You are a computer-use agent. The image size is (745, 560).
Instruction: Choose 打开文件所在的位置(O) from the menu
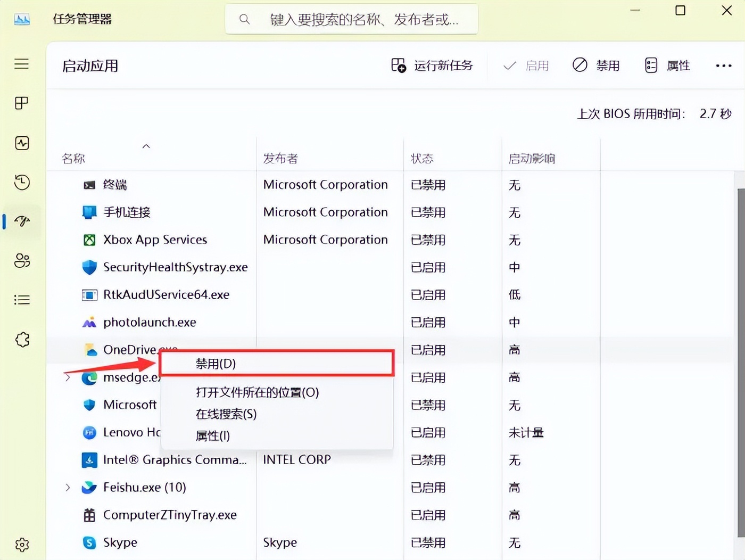click(x=257, y=392)
